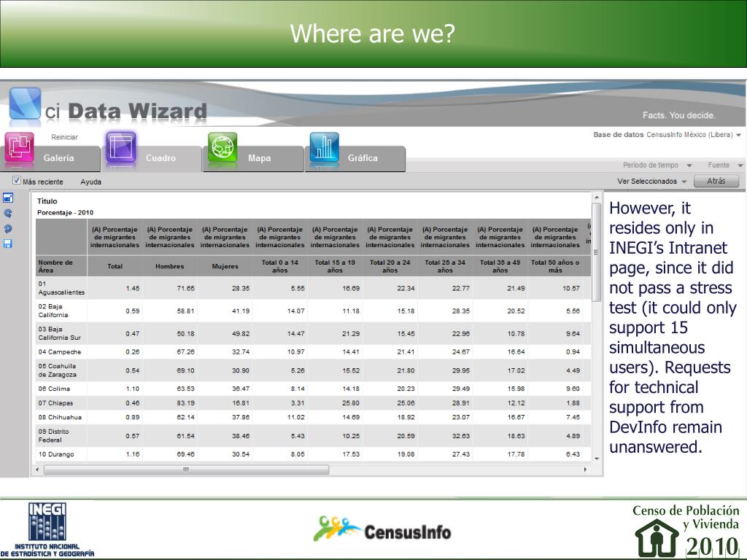Screen dimensions: 747x560
Task: Click Colima Total value 1.10
Action: tap(133, 389)
